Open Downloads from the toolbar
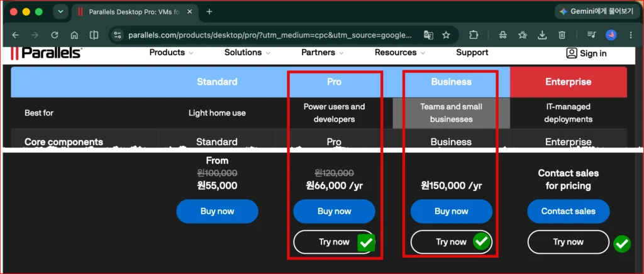 click(542, 35)
